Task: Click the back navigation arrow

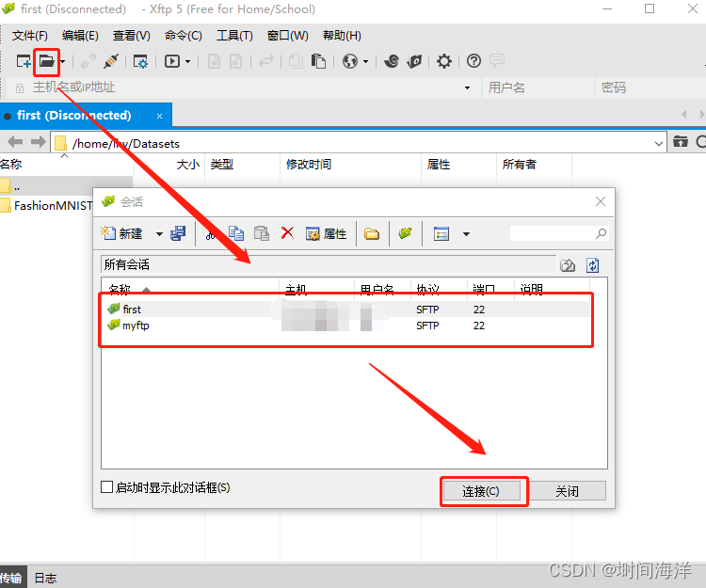Action: click(15, 142)
